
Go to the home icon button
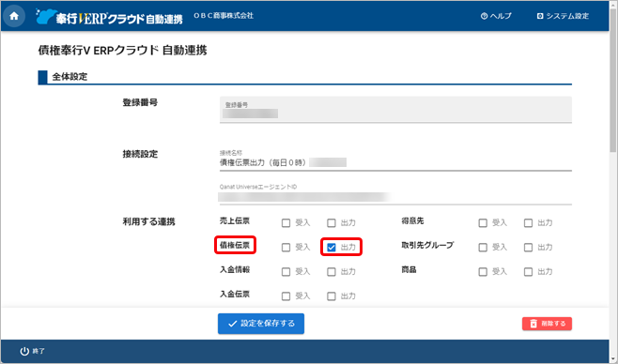pyautogui.click(x=14, y=16)
